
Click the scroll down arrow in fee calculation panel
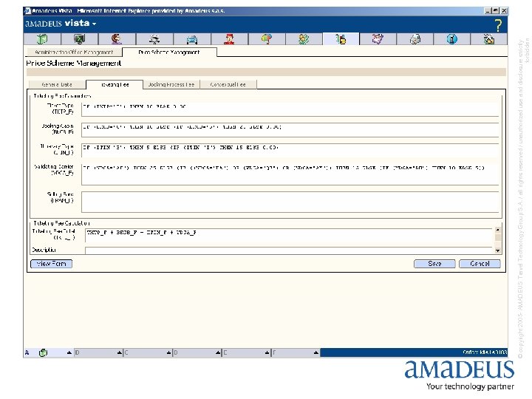[498, 250]
